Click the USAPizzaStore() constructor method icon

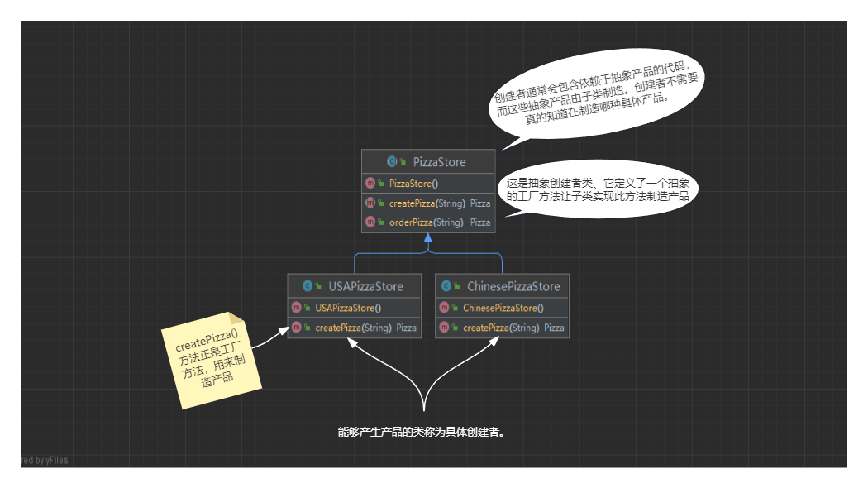(296, 308)
